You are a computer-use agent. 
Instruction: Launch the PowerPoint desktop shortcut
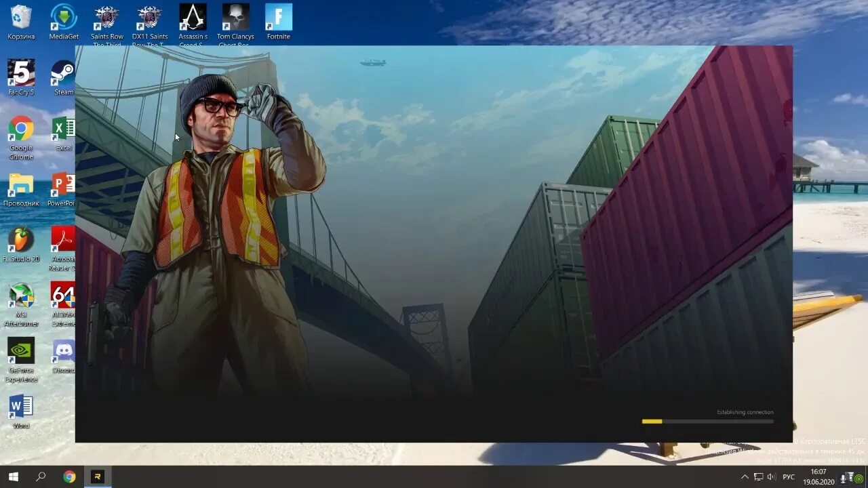pyautogui.click(x=62, y=190)
